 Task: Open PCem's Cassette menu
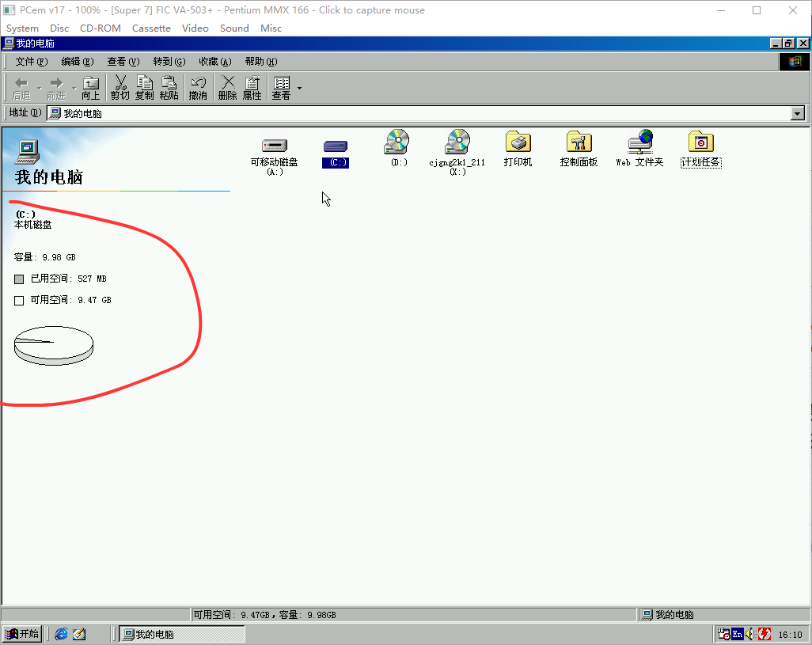(151, 28)
